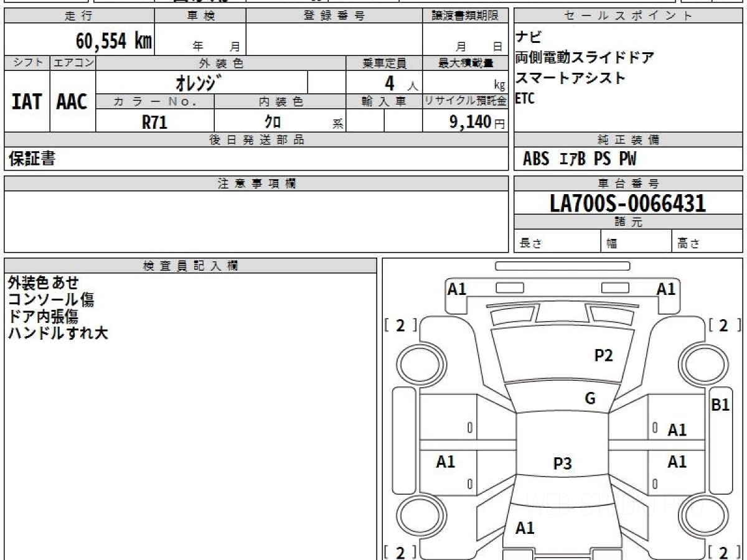Click the リサイクル預託金 header
The width and height of the screenshot is (747, 560).
pos(465,101)
